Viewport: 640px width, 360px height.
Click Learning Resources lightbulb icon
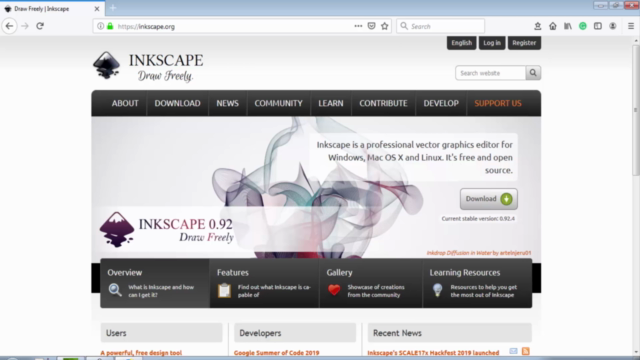coord(438,290)
